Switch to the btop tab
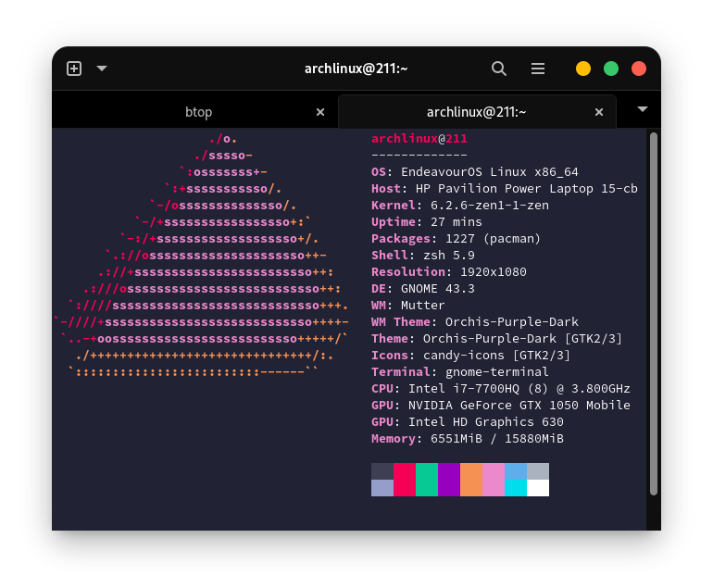Image resolution: width=713 pixels, height=588 pixels. pyautogui.click(x=198, y=112)
